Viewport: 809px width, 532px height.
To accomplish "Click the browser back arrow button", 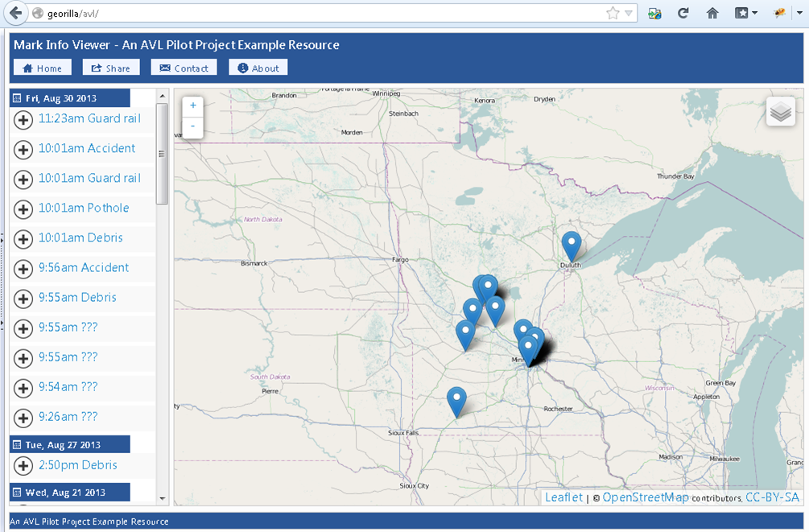I will [15, 14].
